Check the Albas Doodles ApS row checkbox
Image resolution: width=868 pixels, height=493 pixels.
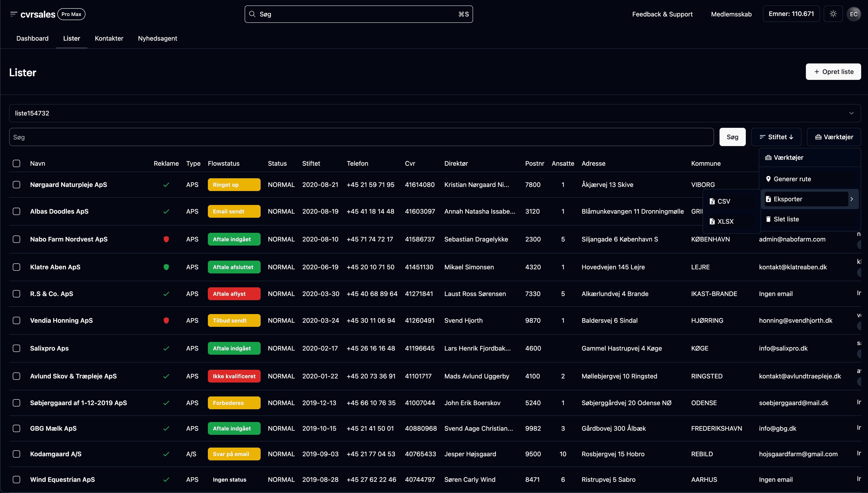click(x=16, y=211)
